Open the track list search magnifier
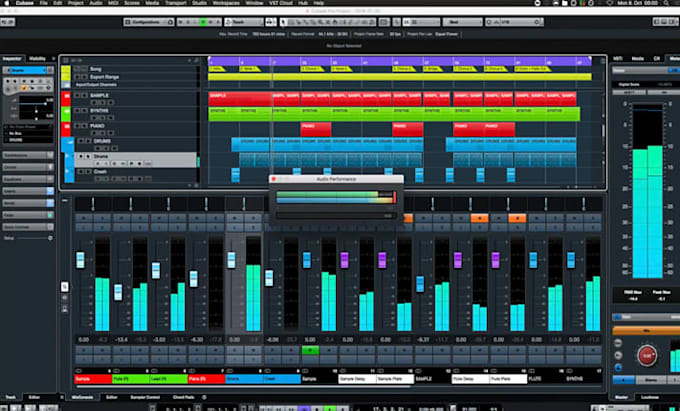Viewport: 680px width, 411px height. (196, 60)
